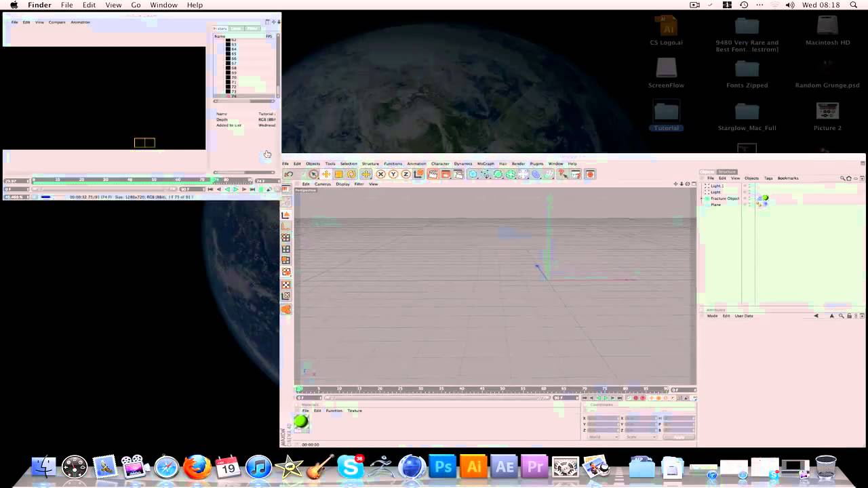Switch to the Layer tab in Picture Viewer
Viewport: 868px width, 488px height.
coord(236,28)
